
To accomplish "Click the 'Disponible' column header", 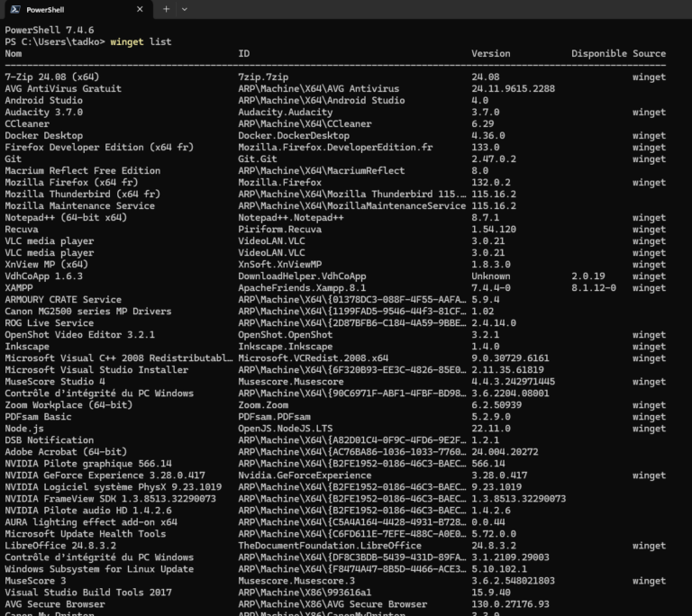I will click(x=598, y=54).
